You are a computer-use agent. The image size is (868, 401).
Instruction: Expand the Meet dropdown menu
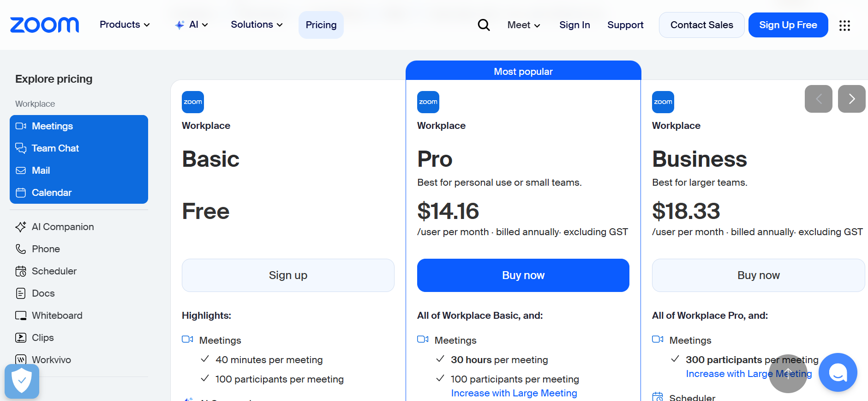click(x=524, y=25)
